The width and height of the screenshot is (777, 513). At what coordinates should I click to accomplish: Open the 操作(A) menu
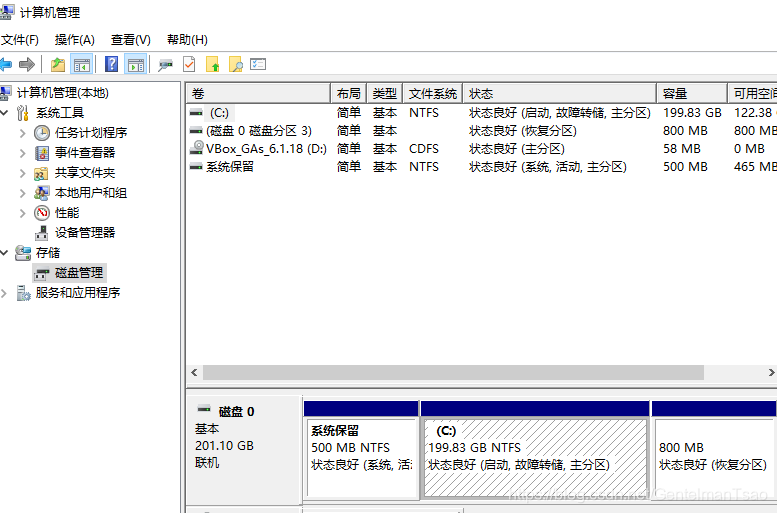(x=74, y=40)
